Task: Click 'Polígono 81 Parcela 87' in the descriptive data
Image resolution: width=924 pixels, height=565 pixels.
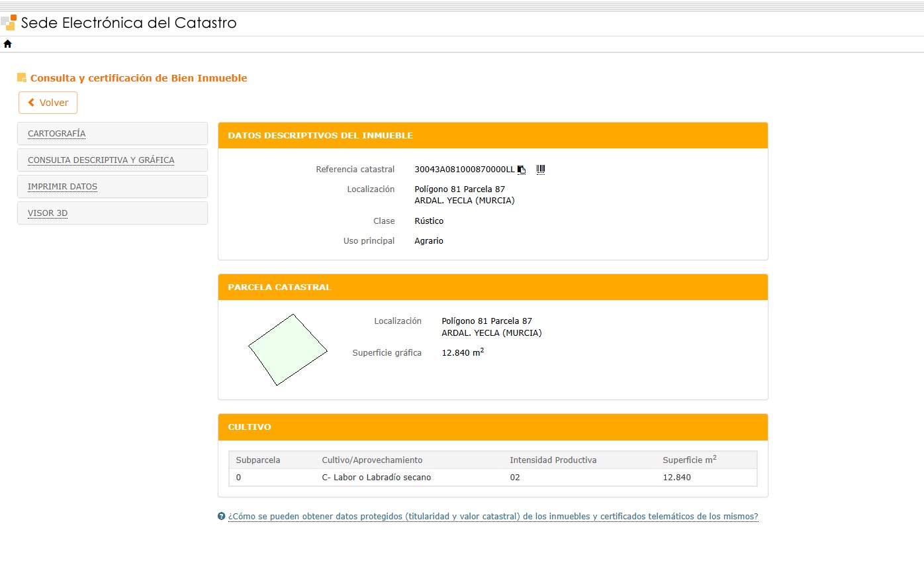Action: (459, 189)
